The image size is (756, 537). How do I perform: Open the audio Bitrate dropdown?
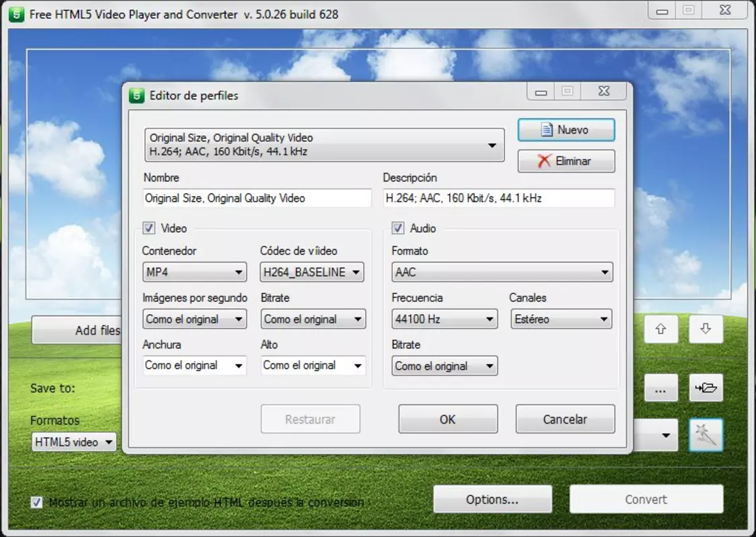(444, 366)
